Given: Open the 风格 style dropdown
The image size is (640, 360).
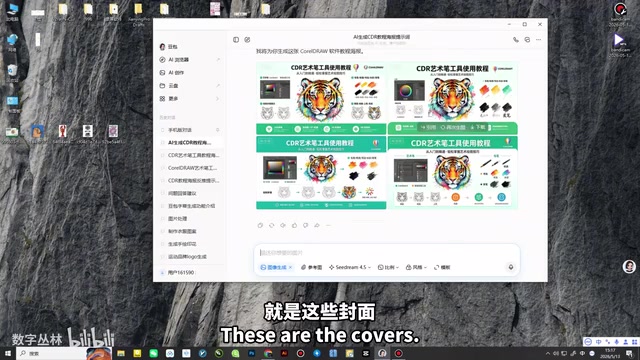Looking at the screenshot, I should pos(416,267).
